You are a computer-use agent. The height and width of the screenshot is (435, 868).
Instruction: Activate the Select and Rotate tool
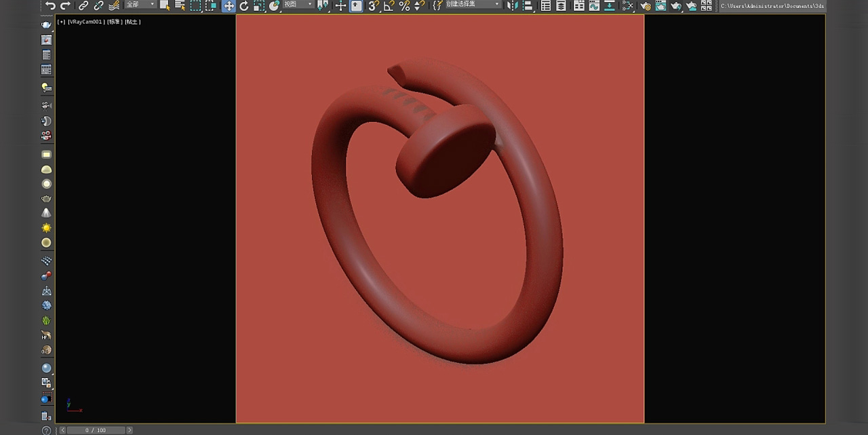(x=244, y=5)
